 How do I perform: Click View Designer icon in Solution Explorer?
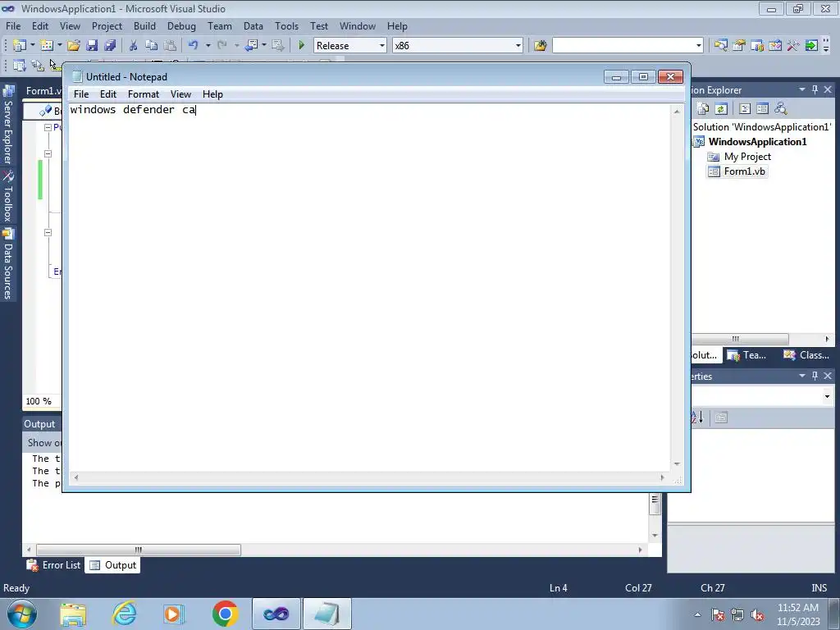click(762, 109)
